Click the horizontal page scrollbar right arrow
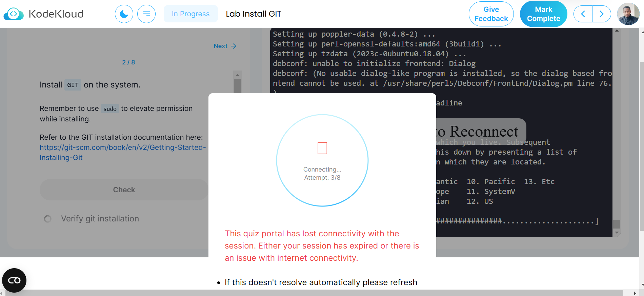This screenshot has width=644, height=296. tap(635, 293)
